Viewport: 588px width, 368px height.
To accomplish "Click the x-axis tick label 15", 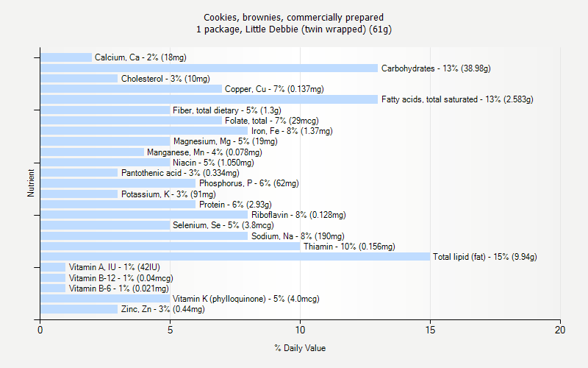I will 430,330.
